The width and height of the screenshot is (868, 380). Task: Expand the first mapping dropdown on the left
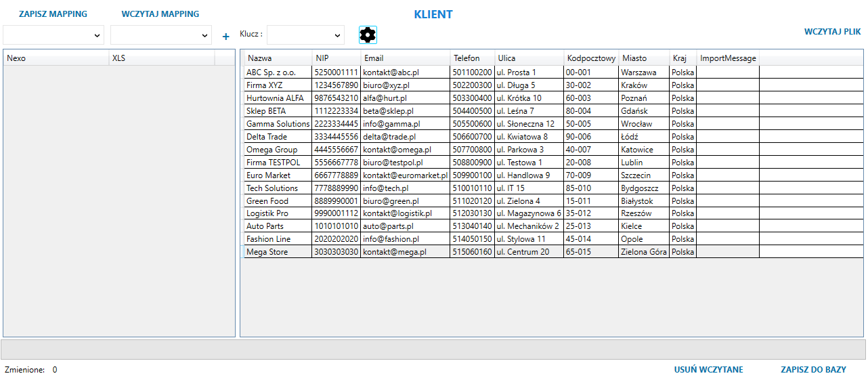coord(53,35)
